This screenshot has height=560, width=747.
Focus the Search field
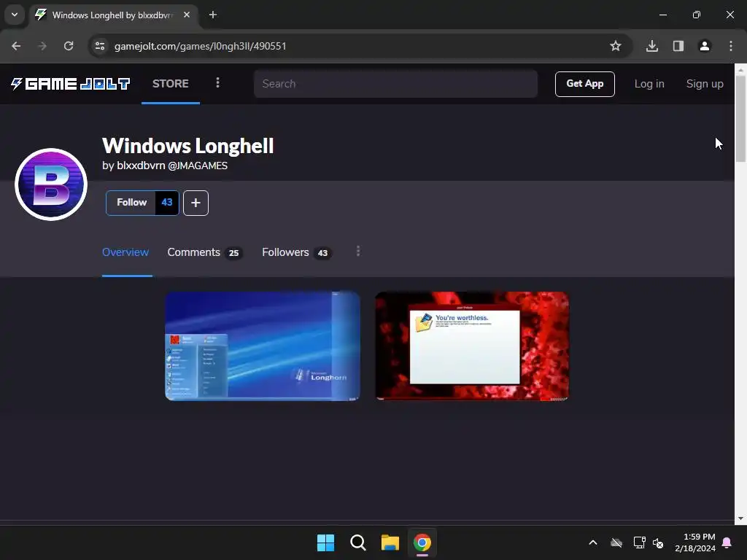pos(395,84)
